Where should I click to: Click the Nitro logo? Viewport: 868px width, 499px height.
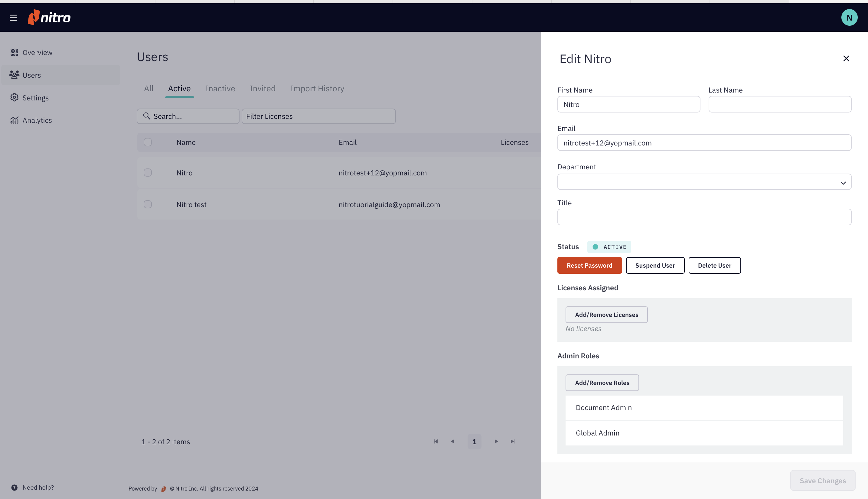[49, 17]
